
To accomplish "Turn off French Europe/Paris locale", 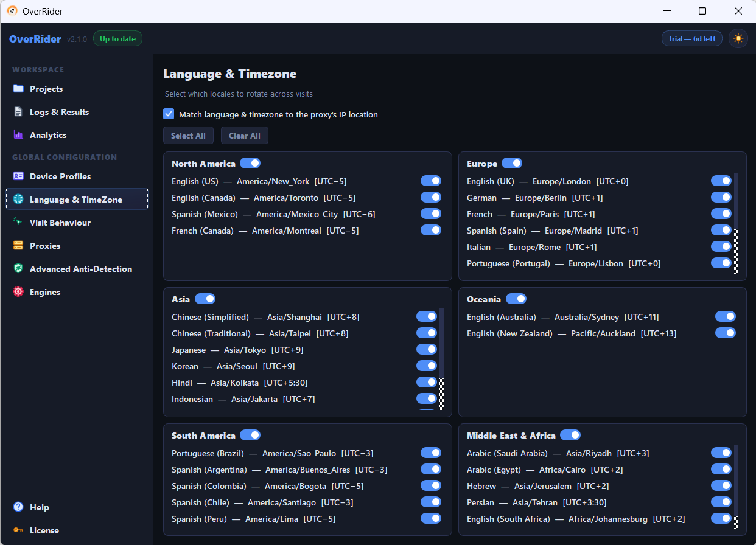I will [721, 213].
